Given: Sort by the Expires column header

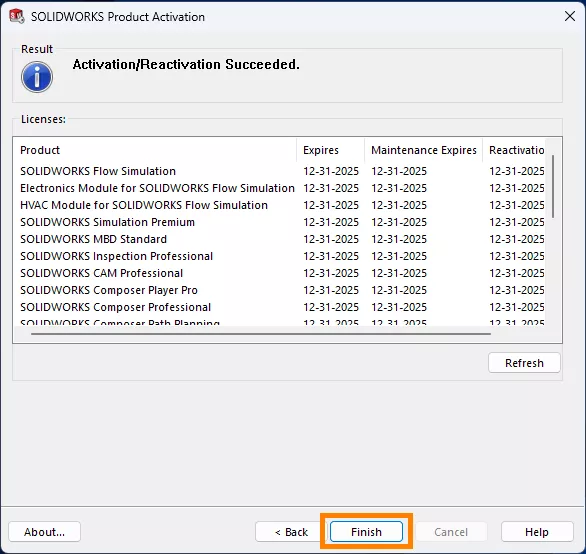Looking at the screenshot, I should [x=330, y=150].
